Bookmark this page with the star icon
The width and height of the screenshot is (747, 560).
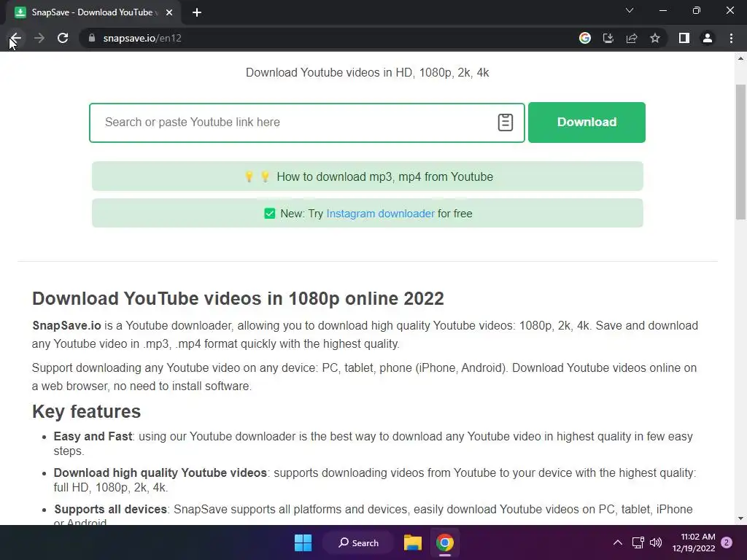(655, 38)
